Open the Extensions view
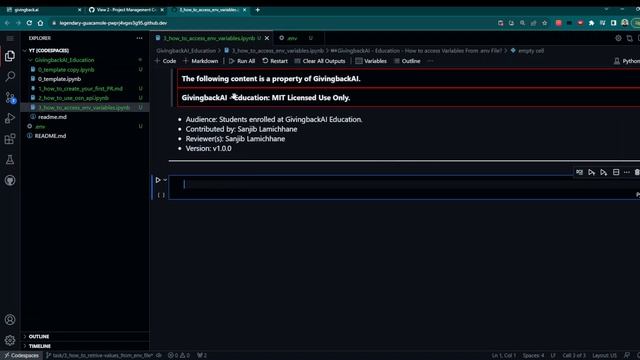Screen dimensions: 640x360 point(10,139)
